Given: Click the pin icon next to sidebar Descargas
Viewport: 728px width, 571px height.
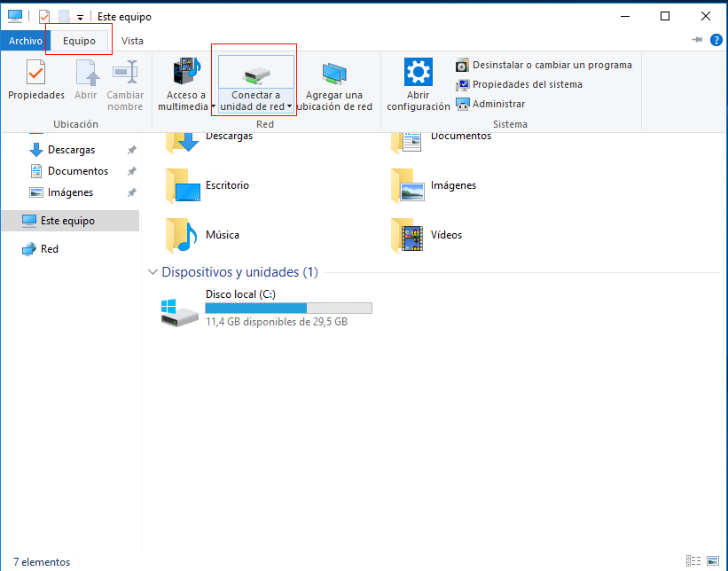Looking at the screenshot, I should pyautogui.click(x=132, y=150).
